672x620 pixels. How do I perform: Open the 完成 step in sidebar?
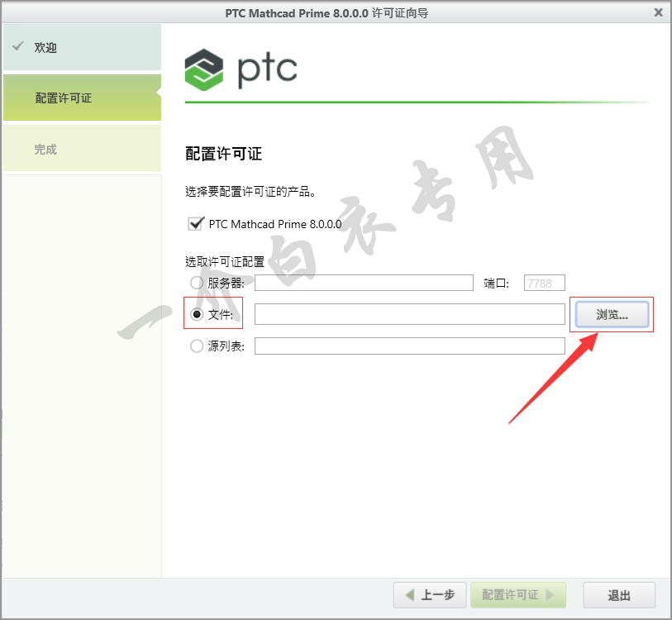pos(83,149)
